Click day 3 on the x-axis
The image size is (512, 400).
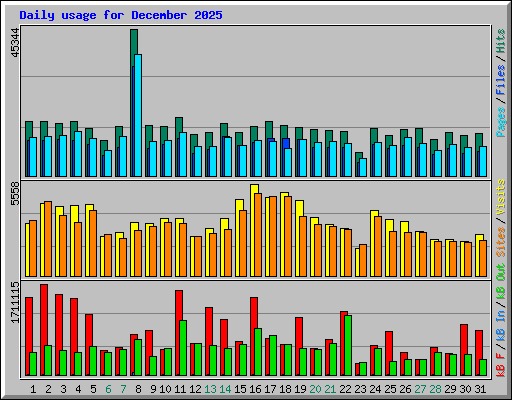pyautogui.click(x=63, y=389)
